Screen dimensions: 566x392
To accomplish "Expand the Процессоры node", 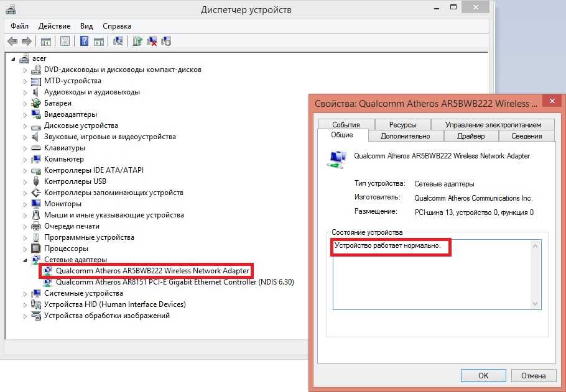I will [25, 249].
